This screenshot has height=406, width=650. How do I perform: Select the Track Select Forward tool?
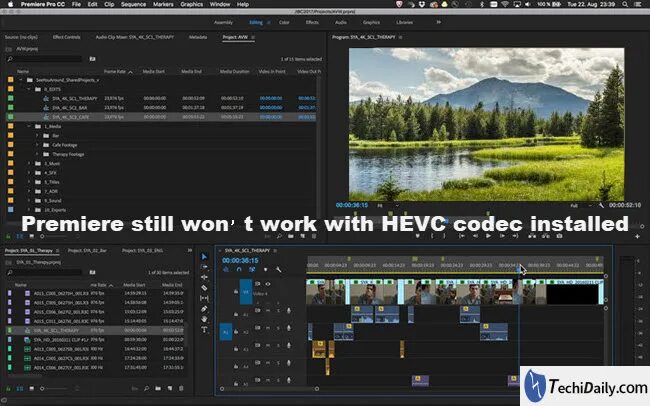click(x=204, y=267)
